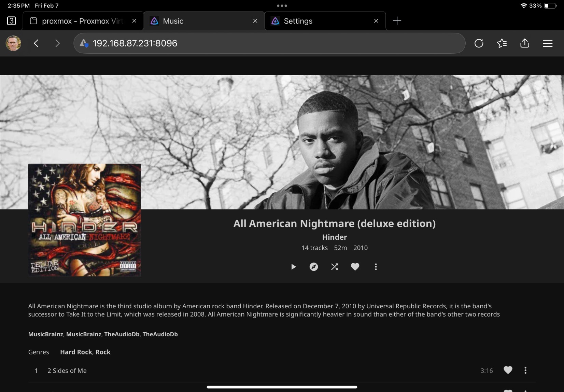Screen dimensions: 564x392
Task: Favorite the track 2 Sides of Me
Action: [x=508, y=370]
